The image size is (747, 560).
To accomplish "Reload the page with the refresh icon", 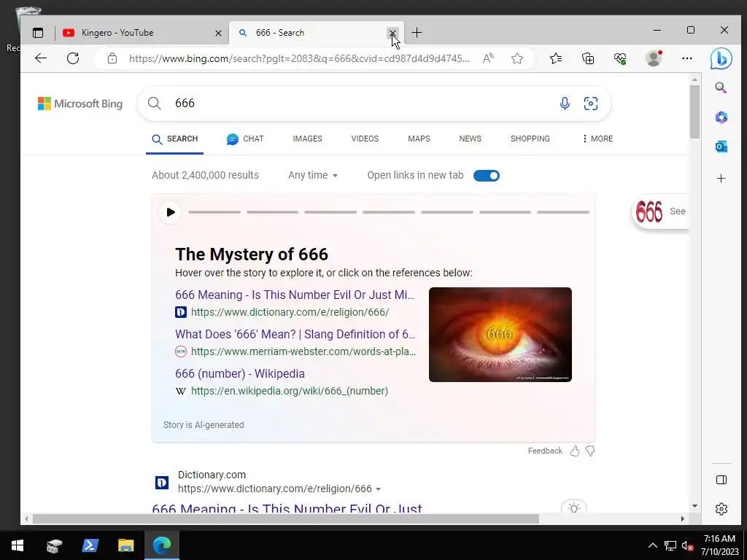I will coord(73,58).
